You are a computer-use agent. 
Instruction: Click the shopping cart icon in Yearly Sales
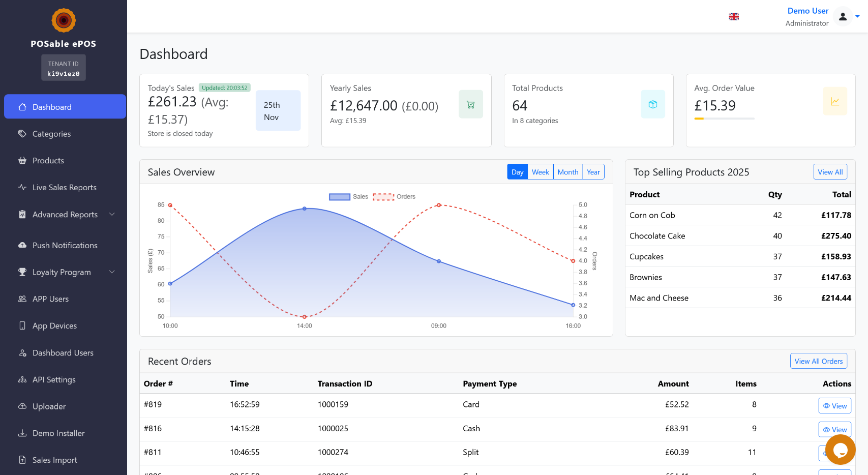click(x=470, y=104)
